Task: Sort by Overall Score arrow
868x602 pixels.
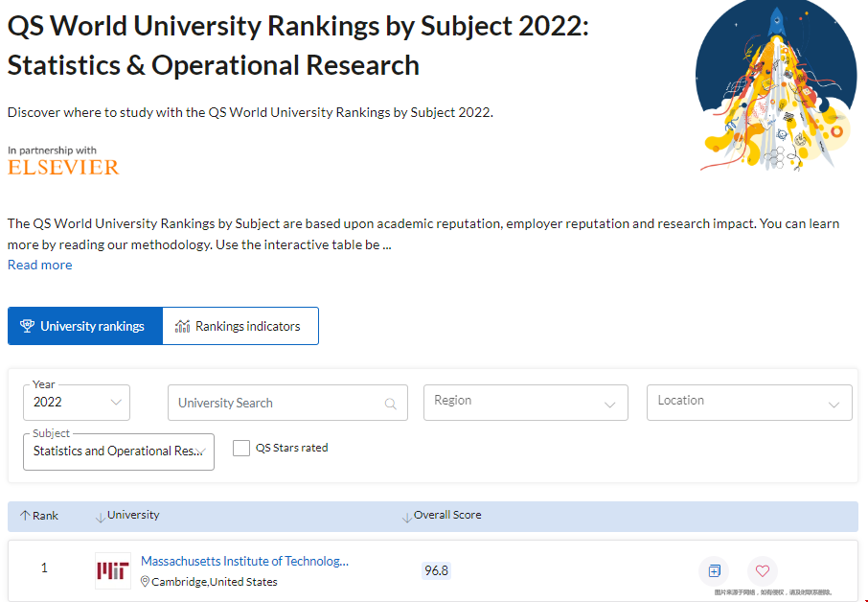Action: tap(407, 518)
